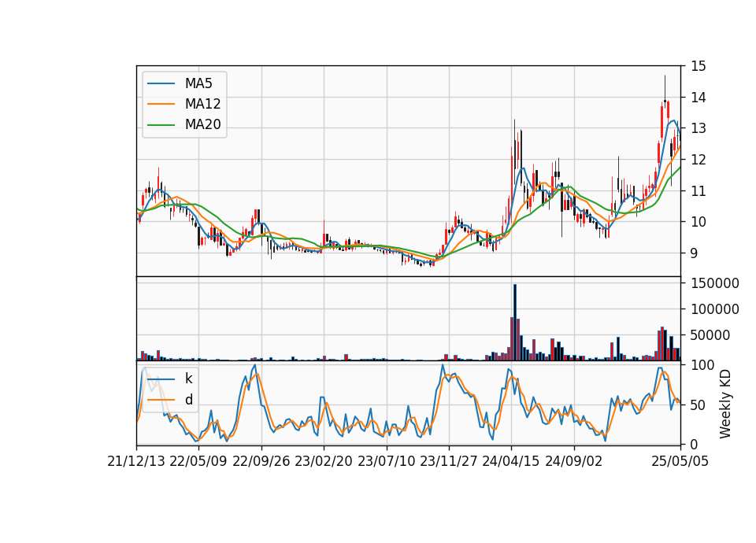The width and height of the screenshot is (756, 543).
Task: Click the price axis value 12
Action: click(699, 160)
